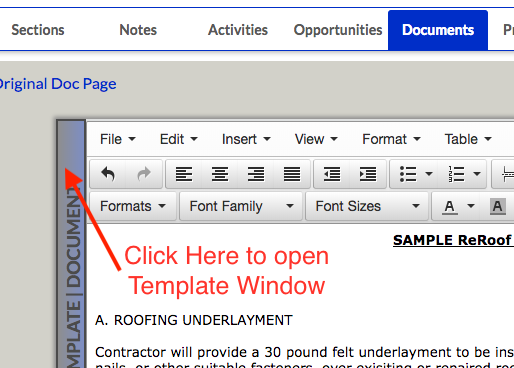
Task: Click the redo arrow icon
Action: click(x=144, y=174)
